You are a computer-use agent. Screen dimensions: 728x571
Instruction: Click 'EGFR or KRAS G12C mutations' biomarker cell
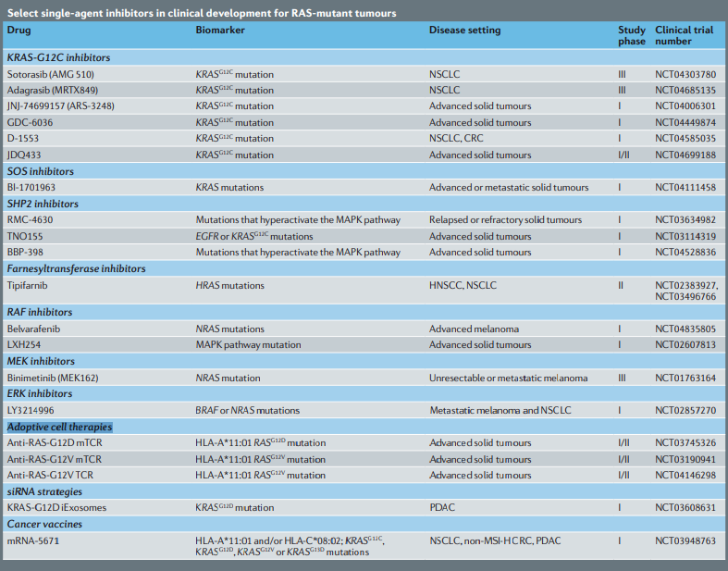click(x=254, y=237)
